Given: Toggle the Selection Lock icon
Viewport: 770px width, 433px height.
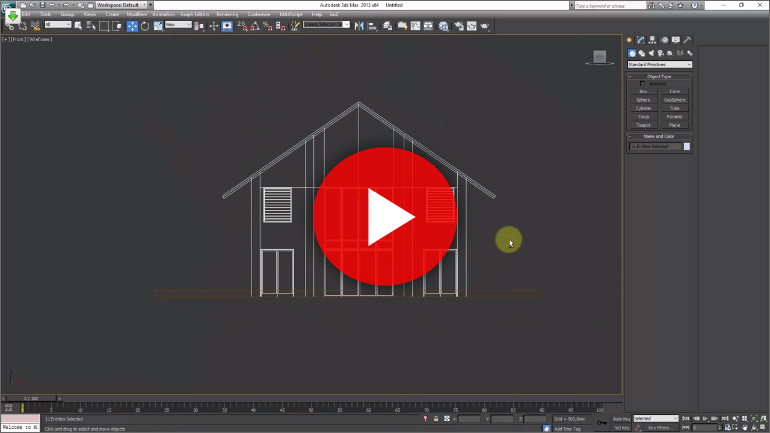Looking at the screenshot, I should [436, 419].
